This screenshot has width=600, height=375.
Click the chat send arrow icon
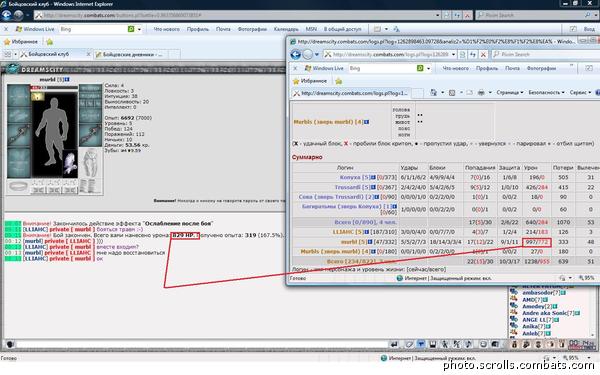click(x=394, y=344)
